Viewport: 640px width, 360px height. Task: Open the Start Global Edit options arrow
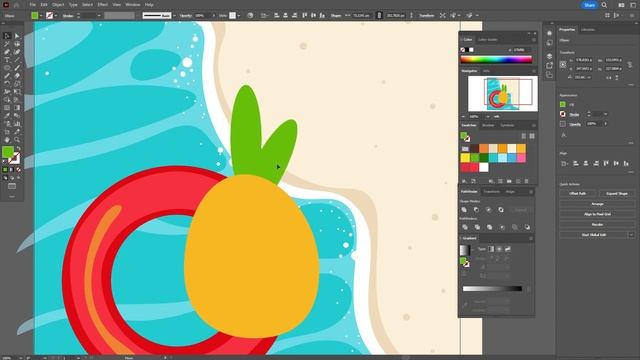pyautogui.click(x=631, y=235)
